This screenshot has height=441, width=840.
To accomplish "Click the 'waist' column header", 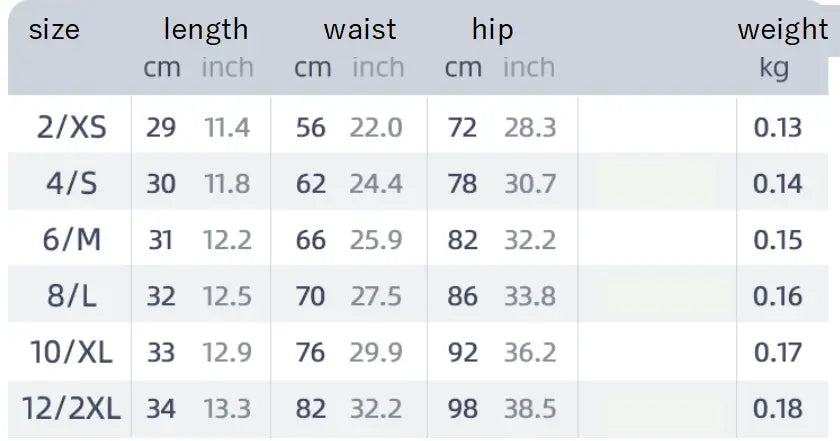I will click(x=359, y=30).
